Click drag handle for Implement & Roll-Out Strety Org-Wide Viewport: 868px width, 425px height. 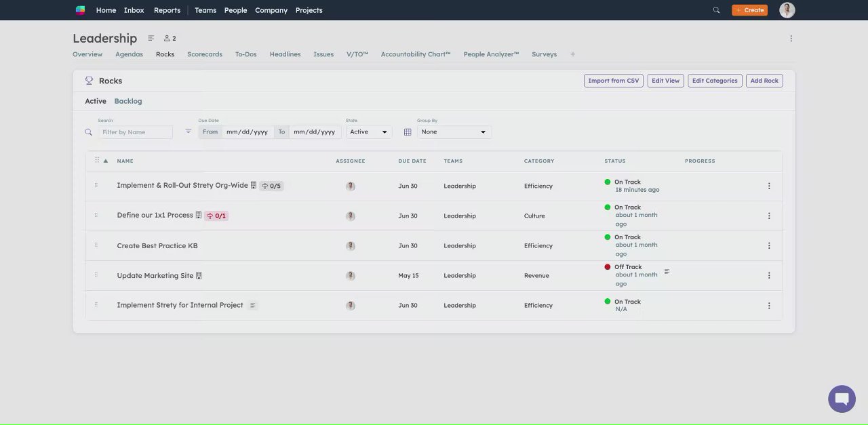click(96, 185)
